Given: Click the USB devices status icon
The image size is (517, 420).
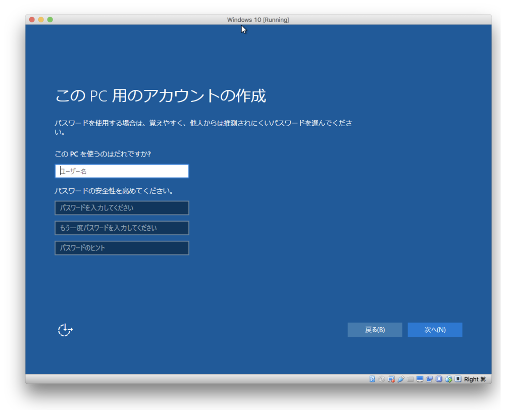Looking at the screenshot, I should (x=400, y=379).
